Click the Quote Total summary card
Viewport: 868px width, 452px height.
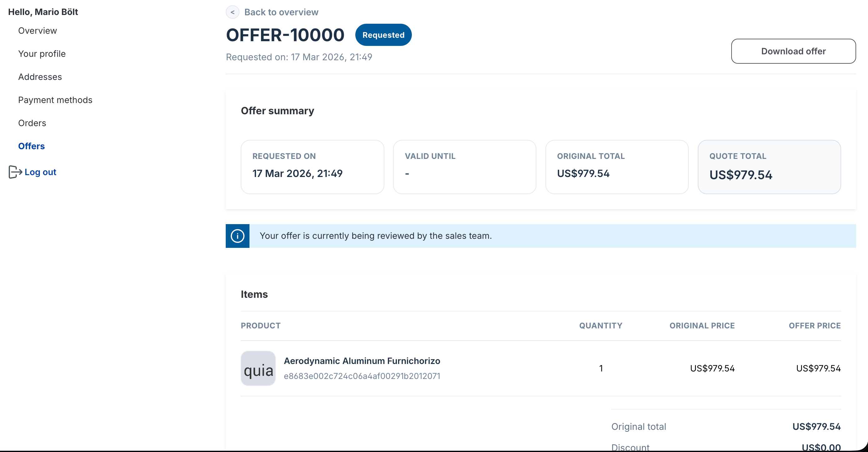coord(769,167)
